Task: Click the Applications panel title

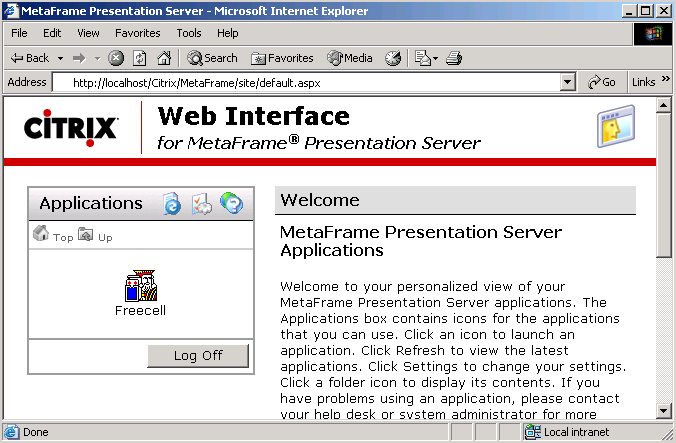Action: point(91,203)
